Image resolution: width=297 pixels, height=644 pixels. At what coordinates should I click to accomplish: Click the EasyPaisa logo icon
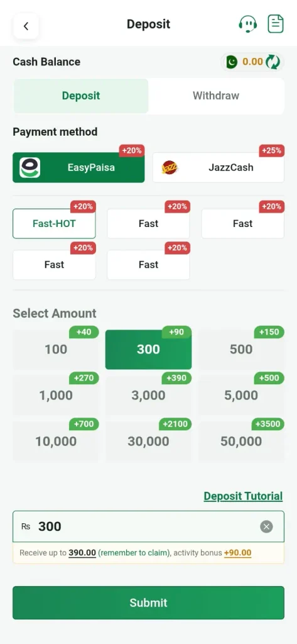tap(30, 167)
